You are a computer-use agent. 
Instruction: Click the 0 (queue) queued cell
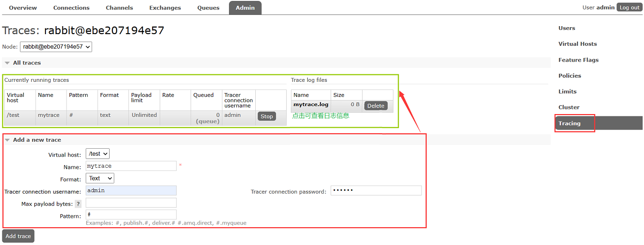(206, 118)
